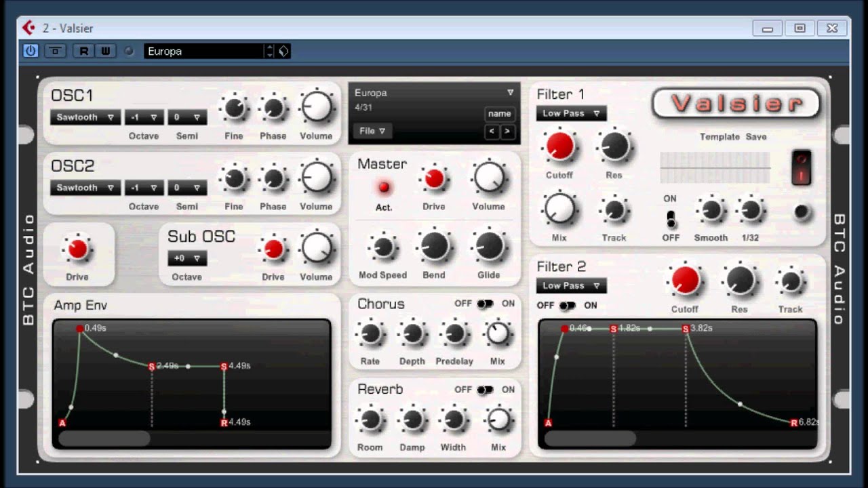
Task: Flip the Filter 1 ON/OFF vertical switch
Action: [671, 218]
